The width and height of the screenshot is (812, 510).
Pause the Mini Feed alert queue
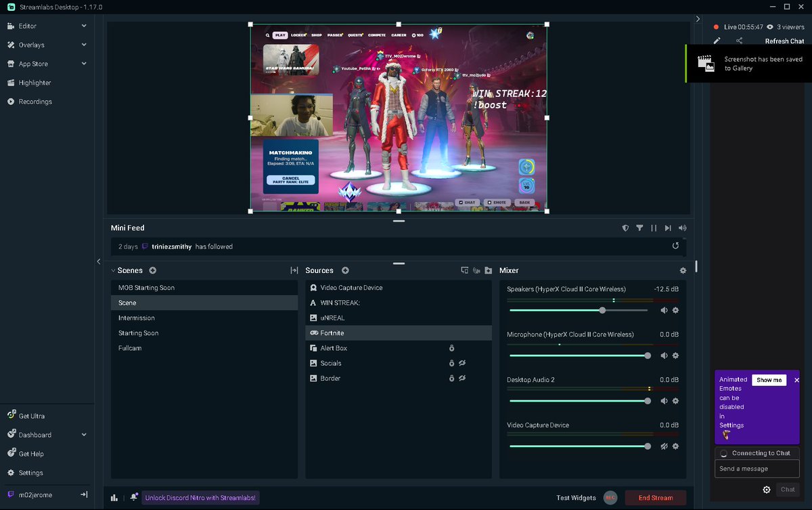coord(654,228)
